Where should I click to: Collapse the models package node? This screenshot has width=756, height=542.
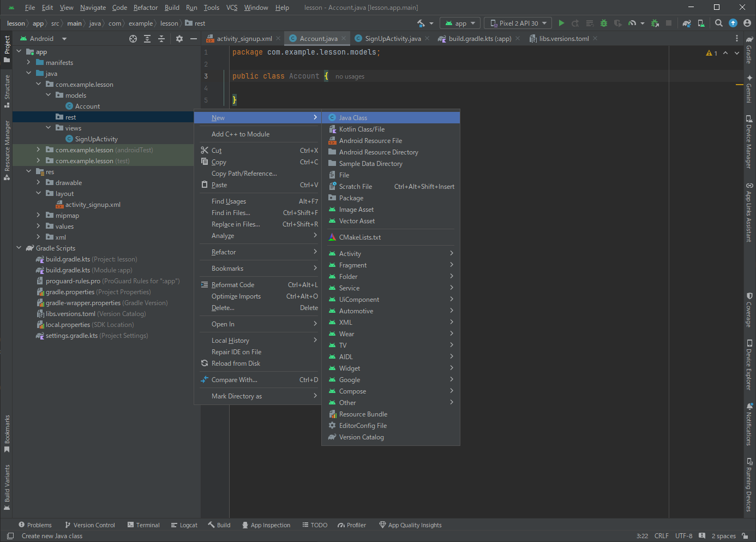[49, 95]
